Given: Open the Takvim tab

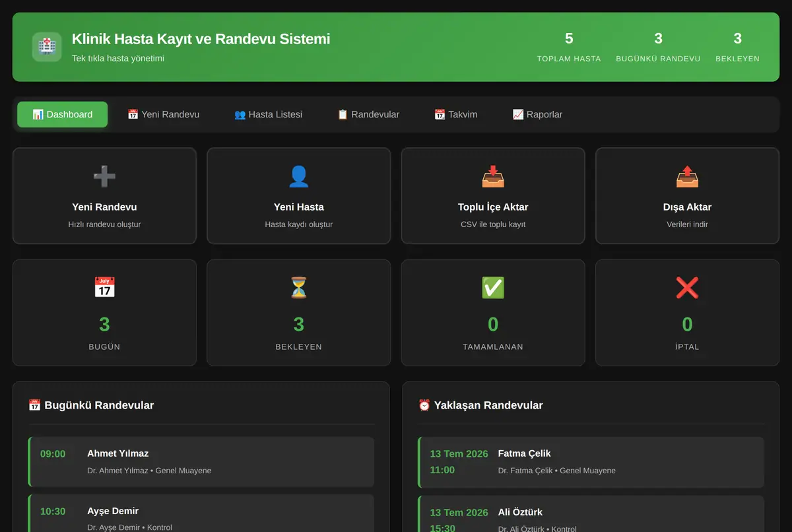Looking at the screenshot, I should pos(455,114).
